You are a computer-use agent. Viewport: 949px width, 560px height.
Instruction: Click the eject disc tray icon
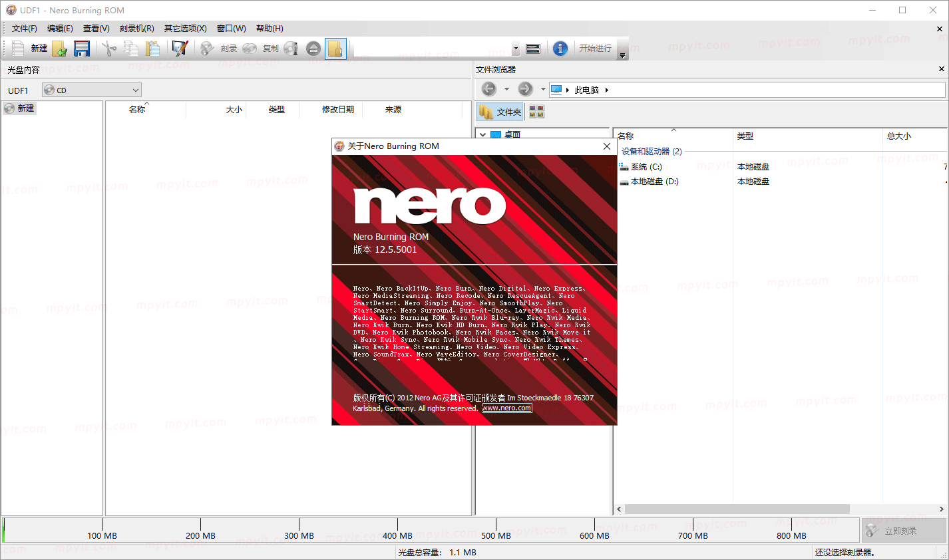pos(313,48)
